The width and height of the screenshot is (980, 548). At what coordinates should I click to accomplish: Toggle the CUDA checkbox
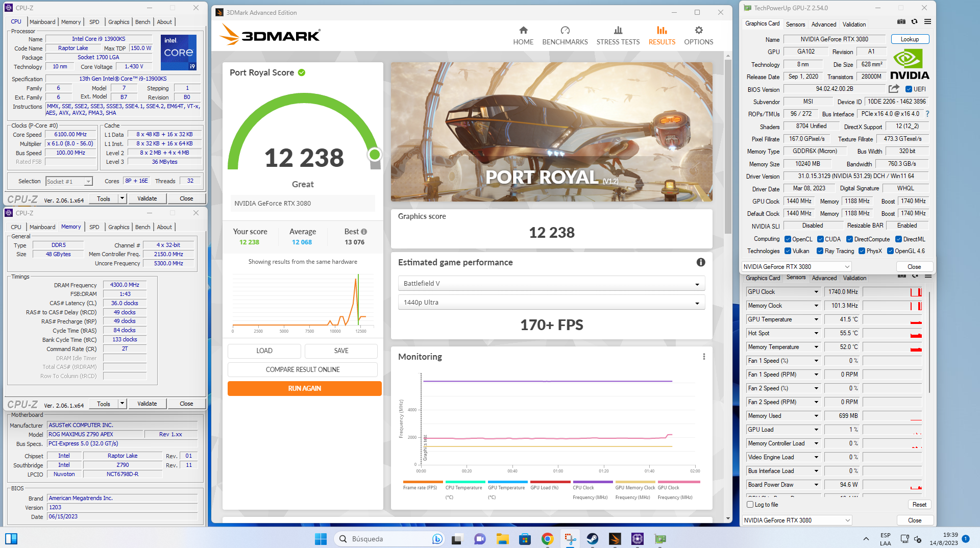[x=820, y=239]
